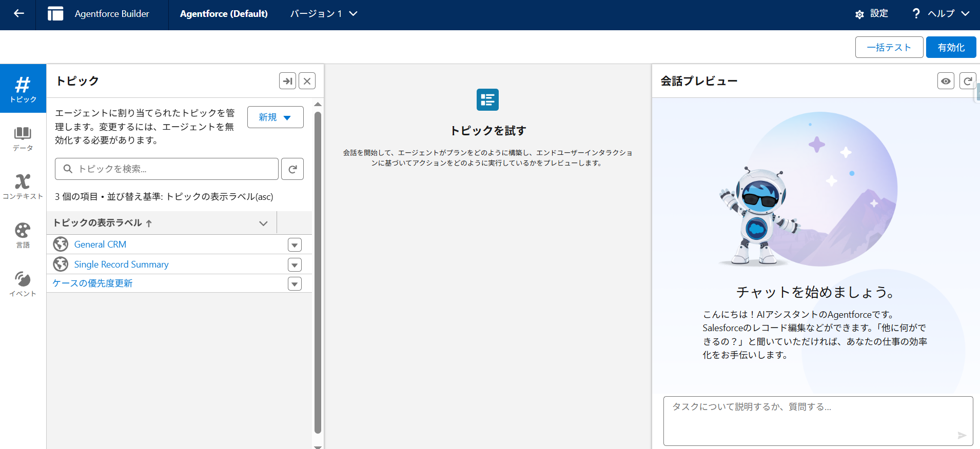Refresh the topic list

tap(292, 169)
